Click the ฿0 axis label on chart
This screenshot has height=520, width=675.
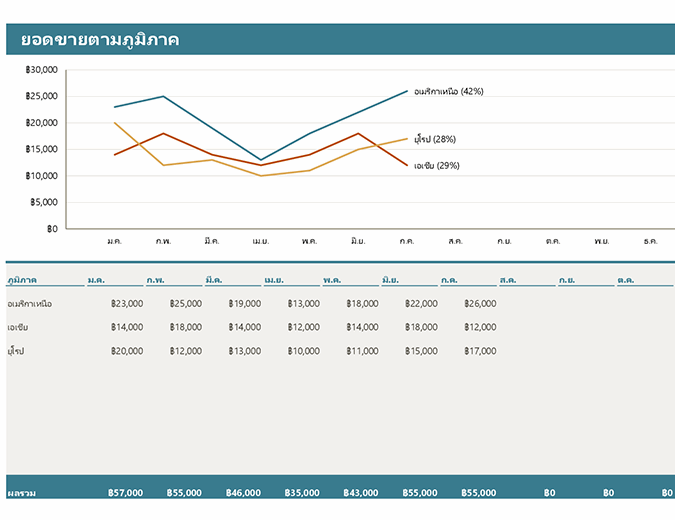pos(51,228)
